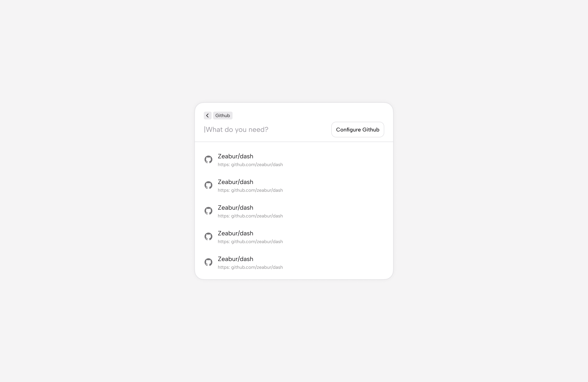Viewport: 588px width, 382px height.
Task: Open the first repository's github.com URL
Action: coord(250,165)
